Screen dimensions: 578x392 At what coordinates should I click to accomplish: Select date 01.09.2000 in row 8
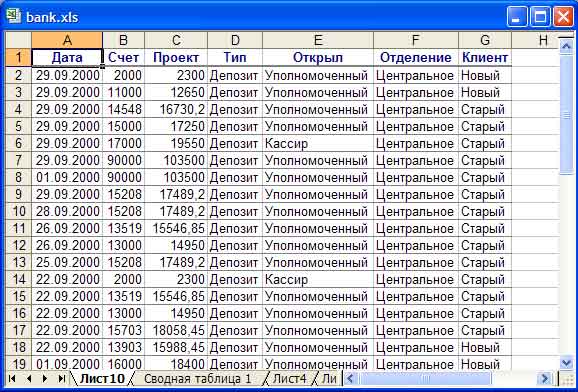click(67, 177)
